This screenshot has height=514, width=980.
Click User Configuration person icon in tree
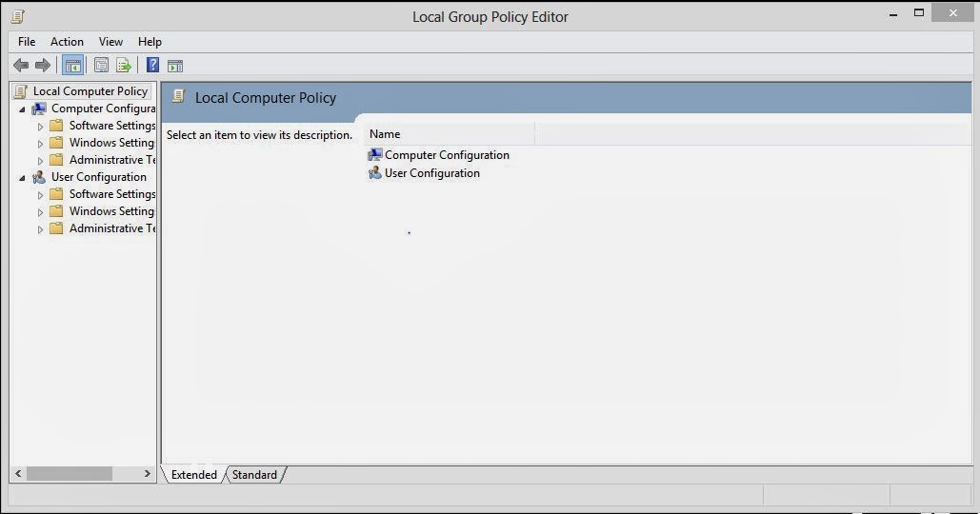(x=39, y=177)
